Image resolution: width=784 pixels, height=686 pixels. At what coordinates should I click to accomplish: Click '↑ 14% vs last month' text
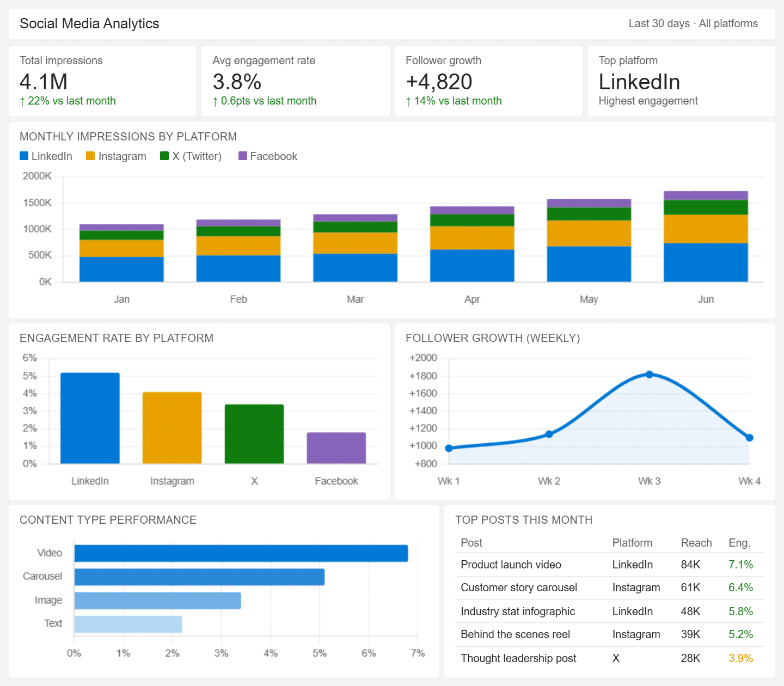click(x=454, y=101)
